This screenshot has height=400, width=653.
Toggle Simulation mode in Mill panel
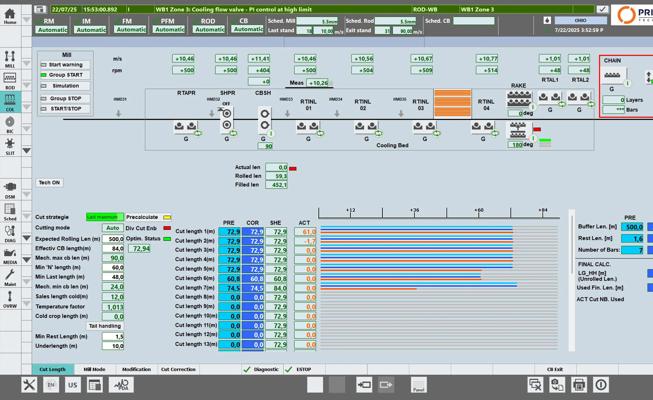click(x=43, y=86)
